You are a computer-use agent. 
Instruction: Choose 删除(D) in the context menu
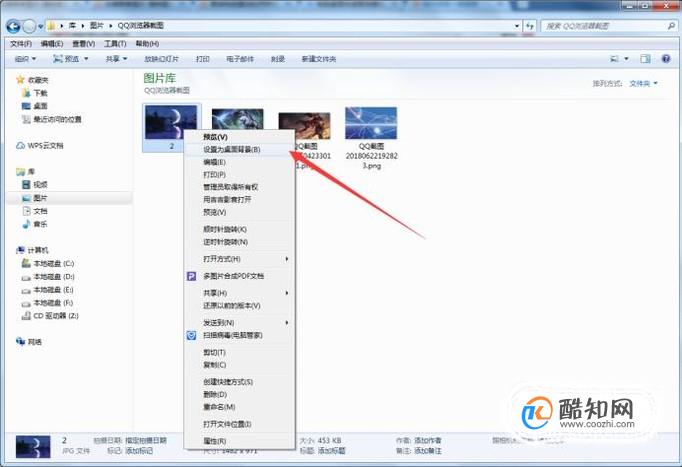240,394
